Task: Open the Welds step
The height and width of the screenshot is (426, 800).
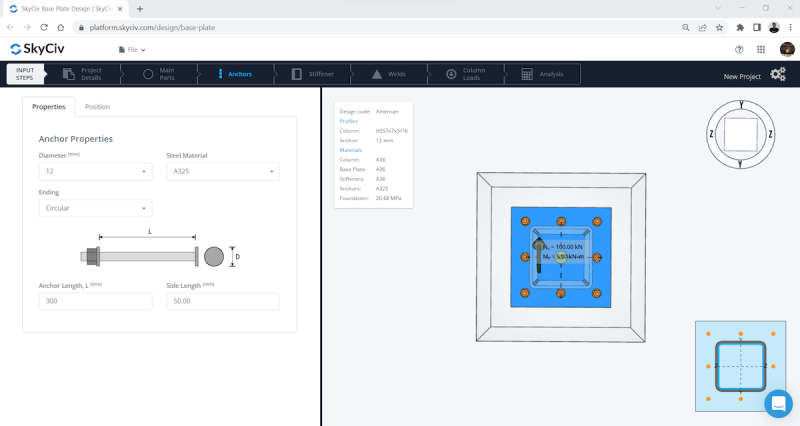Action: (x=391, y=74)
